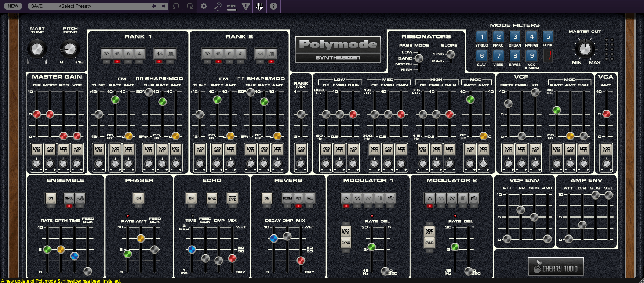Go to the next preset with right arrow
Viewport: 644px width, 283px height.
[164, 6]
